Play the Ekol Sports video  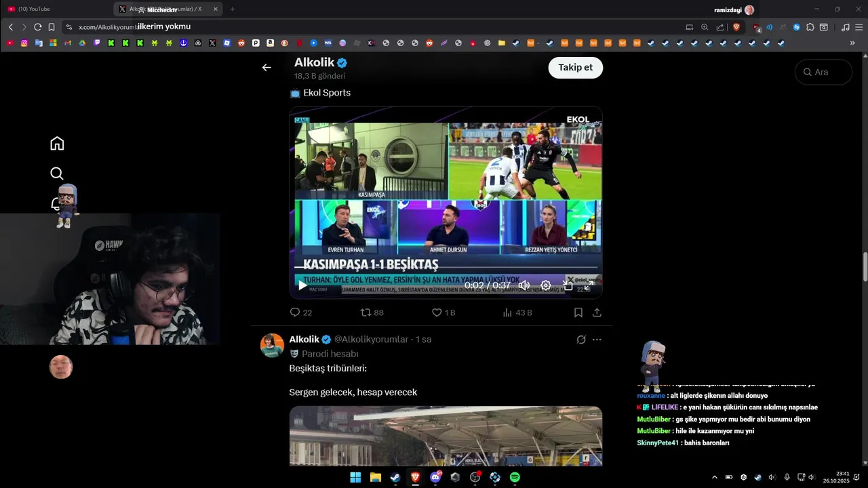click(x=302, y=285)
